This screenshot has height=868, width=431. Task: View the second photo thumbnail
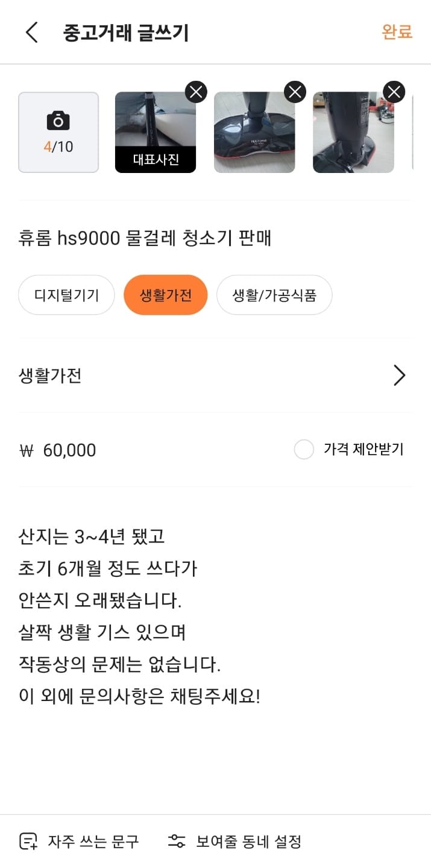254,131
